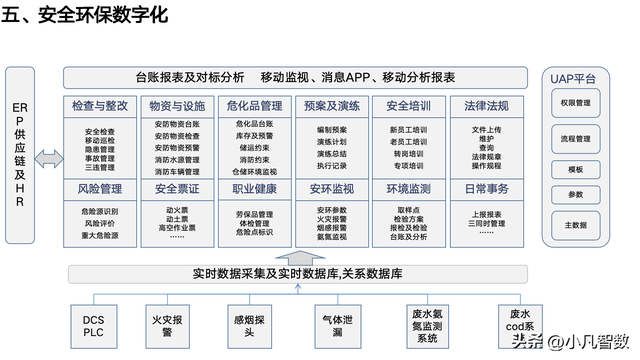Image resolution: width=640 pixels, height=360 pixels.
Task: Select the 火灾报警 source box at bottom
Action: (167, 327)
